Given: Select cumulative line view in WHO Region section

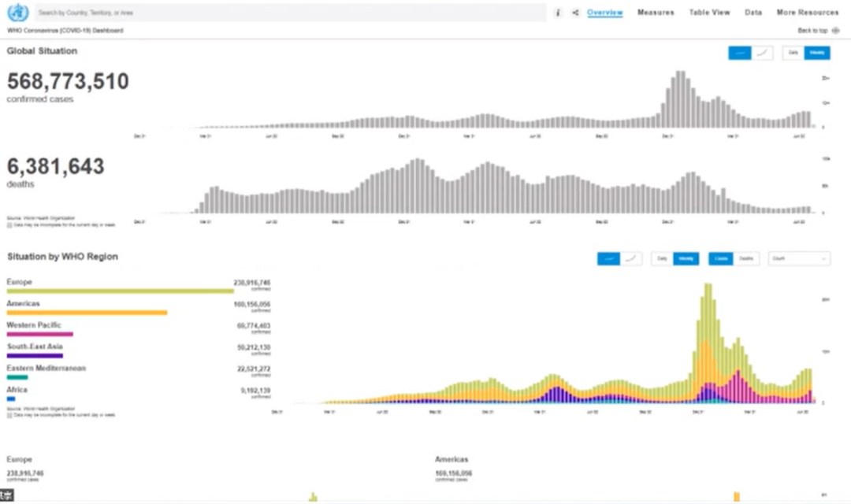Looking at the screenshot, I should [x=630, y=258].
